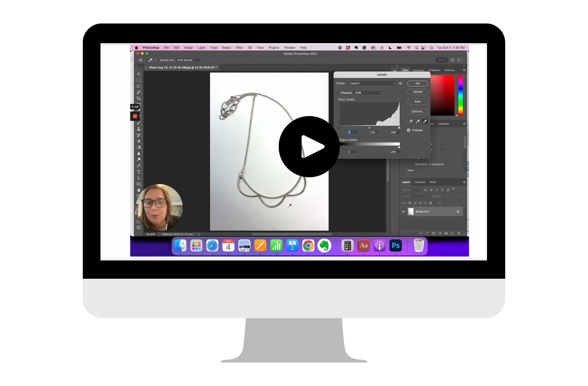Select the Lasso tool
Screen dimensions: 588x386
coord(139,86)
